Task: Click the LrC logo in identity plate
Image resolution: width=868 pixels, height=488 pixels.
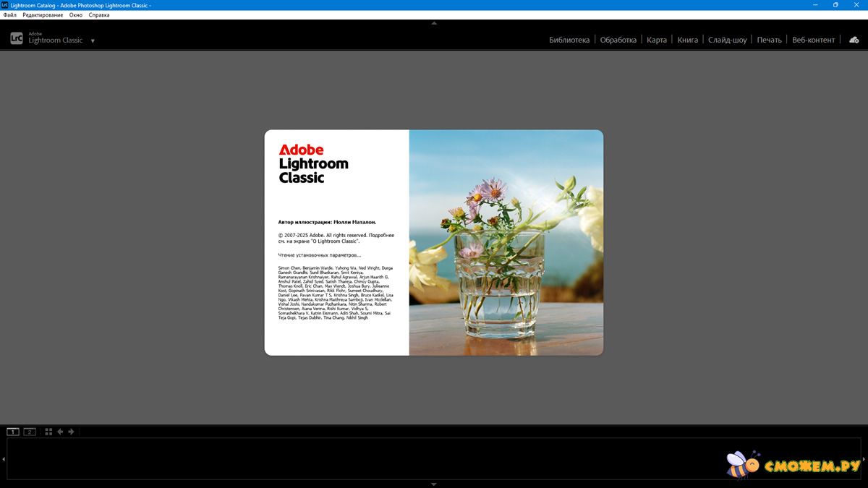Action: [x=16, y=38]
